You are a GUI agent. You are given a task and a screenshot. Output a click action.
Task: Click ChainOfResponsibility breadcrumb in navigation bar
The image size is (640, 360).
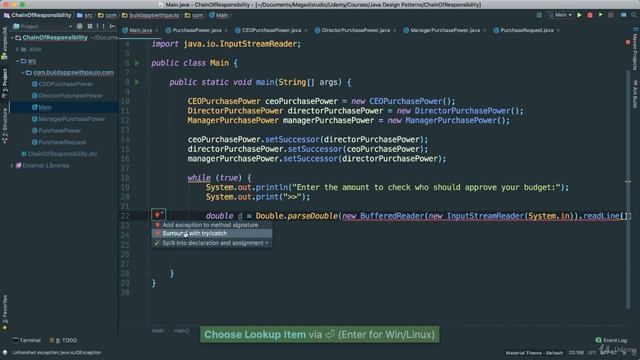(38, 15)
